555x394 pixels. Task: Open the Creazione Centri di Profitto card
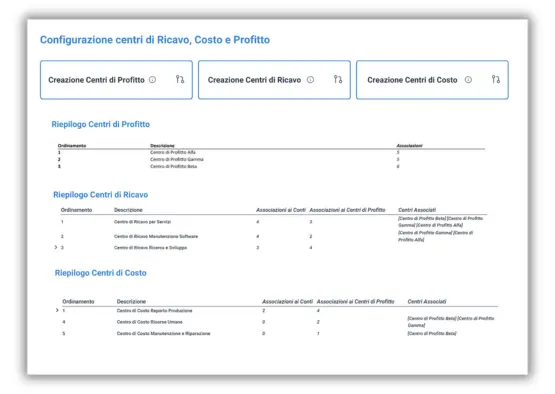coord(116,80)
